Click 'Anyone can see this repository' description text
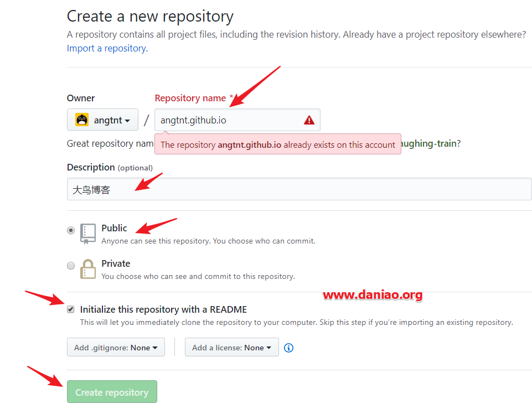 tap(208, 241)
